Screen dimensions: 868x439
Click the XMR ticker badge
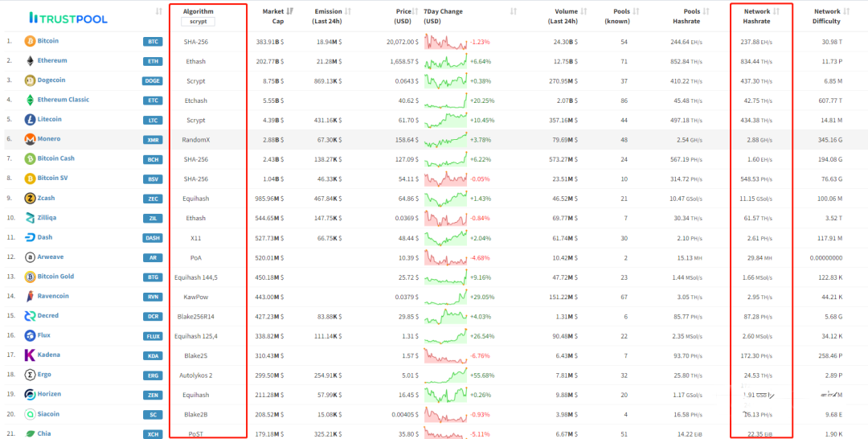(x=154, y=140)
